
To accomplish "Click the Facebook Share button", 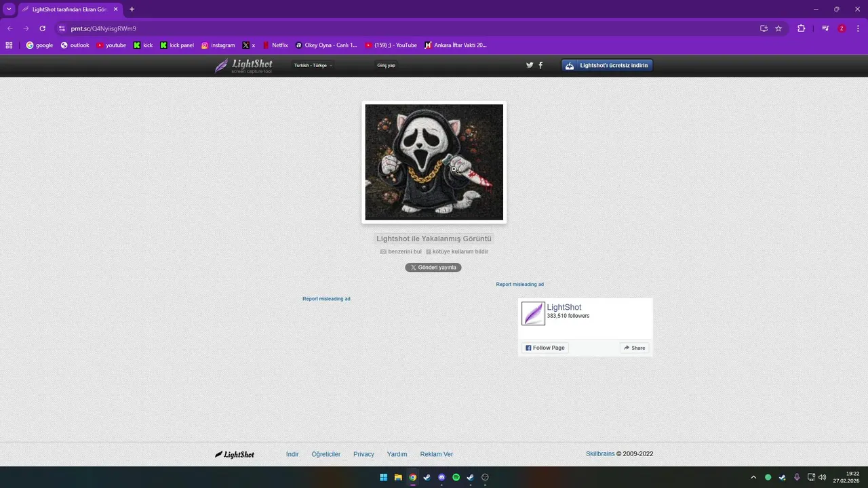I will coord(634,348).
